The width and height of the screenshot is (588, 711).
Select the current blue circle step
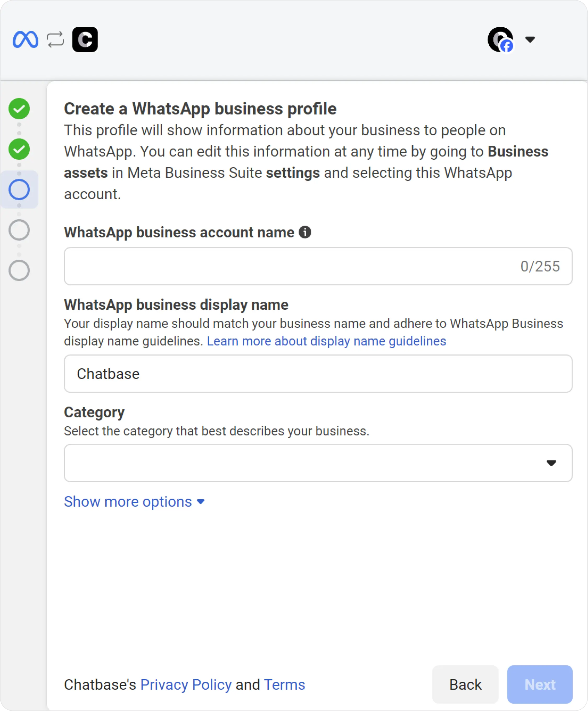coord(19,189)
